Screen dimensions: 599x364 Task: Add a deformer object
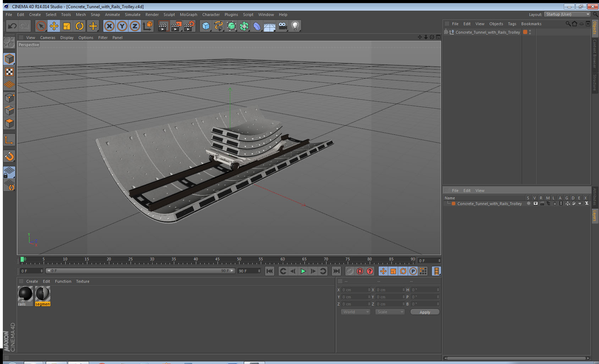click(257, 26)
